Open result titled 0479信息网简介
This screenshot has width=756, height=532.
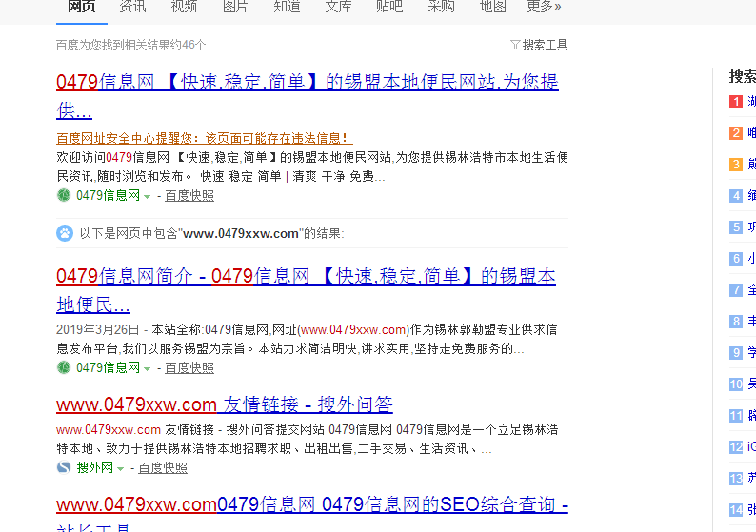click(306, 290)
